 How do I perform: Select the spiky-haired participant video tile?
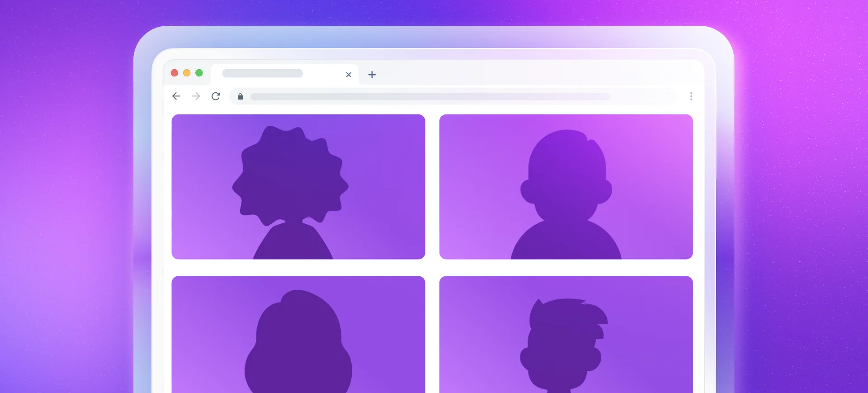click(x=566, y=335)
